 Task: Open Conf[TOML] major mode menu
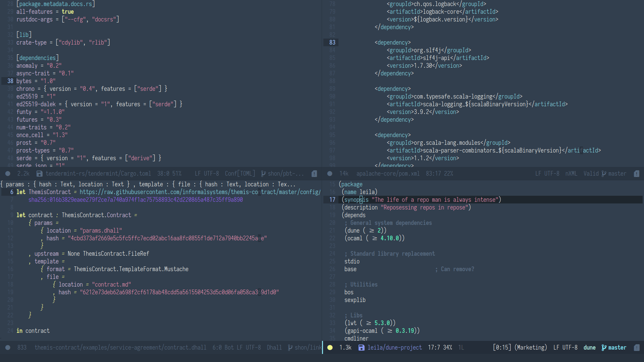(x=240, y=174)
